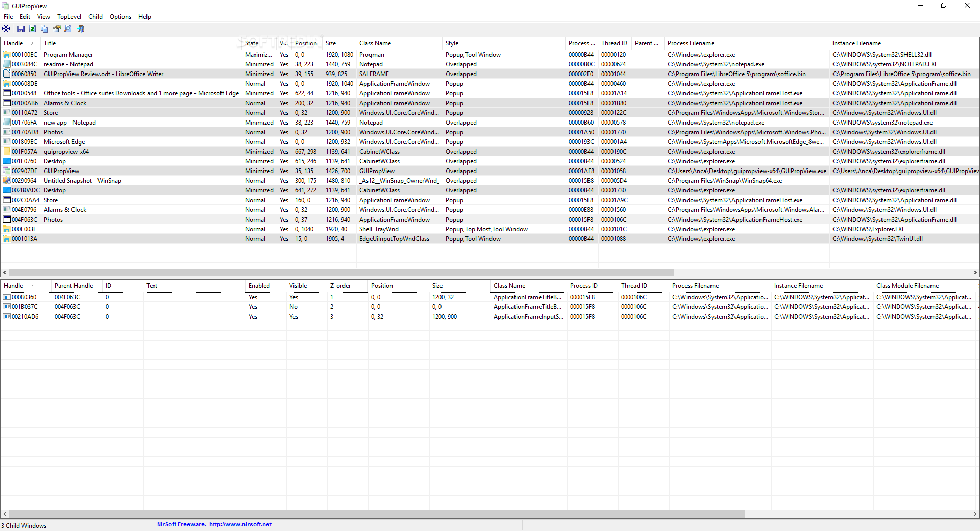980x531 pixels.
Task: Sort child list by Z-order column
Action: point(347,286)
